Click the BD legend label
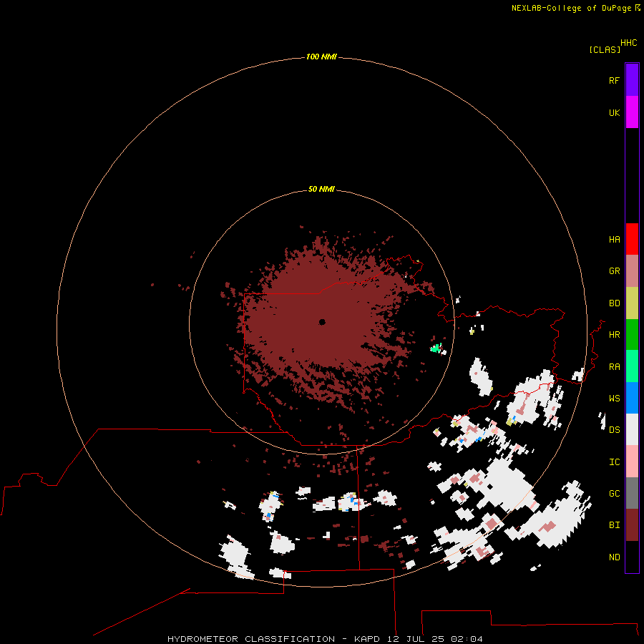This screenshot has width=644, height=644. [614, 303]
